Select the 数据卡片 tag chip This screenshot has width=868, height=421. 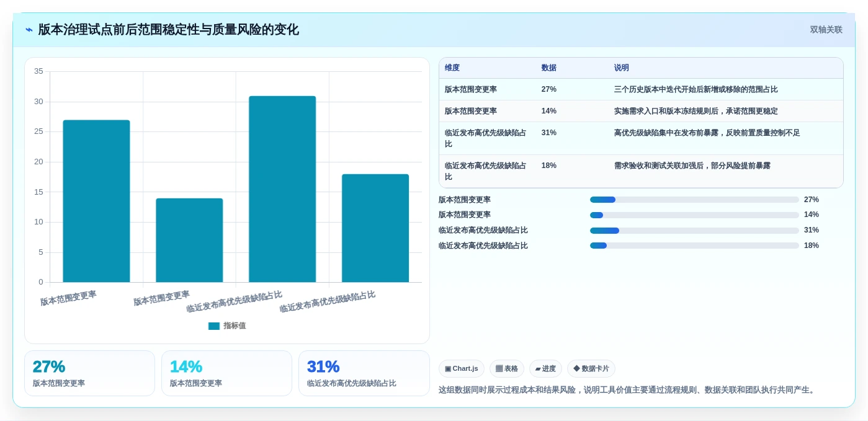[x=591, y=368]
